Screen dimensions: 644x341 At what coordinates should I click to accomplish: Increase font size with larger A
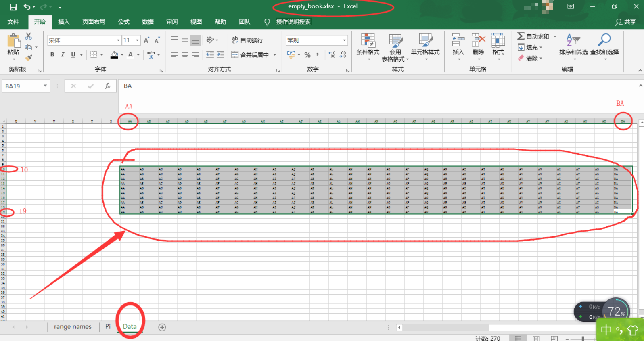[146, 40]
